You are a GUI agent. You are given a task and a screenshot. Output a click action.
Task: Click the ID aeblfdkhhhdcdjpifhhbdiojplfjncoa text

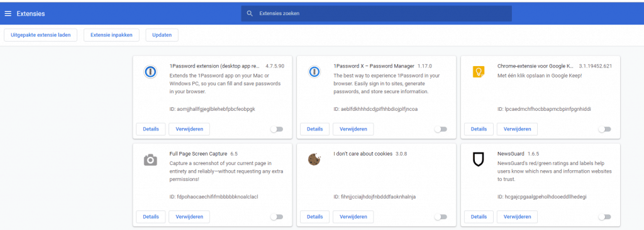pyautogui.click(x=375, y=109)
